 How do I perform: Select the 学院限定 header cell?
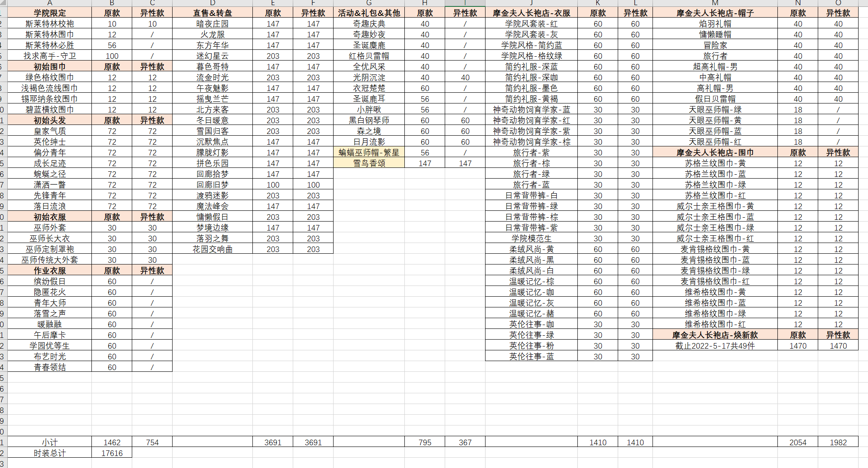[x=50, y=13]
